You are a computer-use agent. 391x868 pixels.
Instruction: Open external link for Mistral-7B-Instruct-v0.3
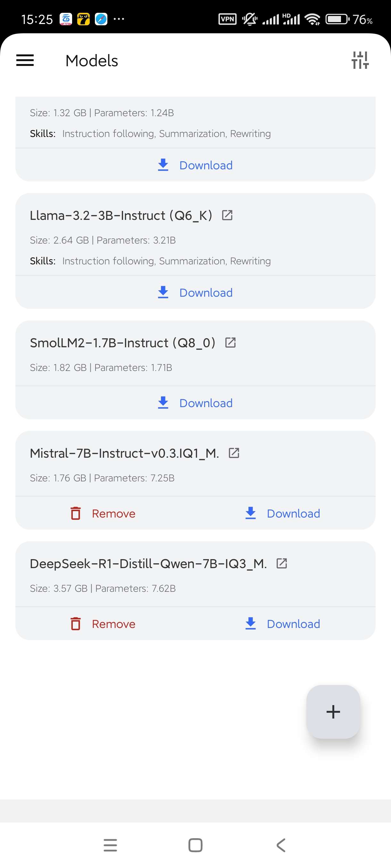(x=234, y=453)
